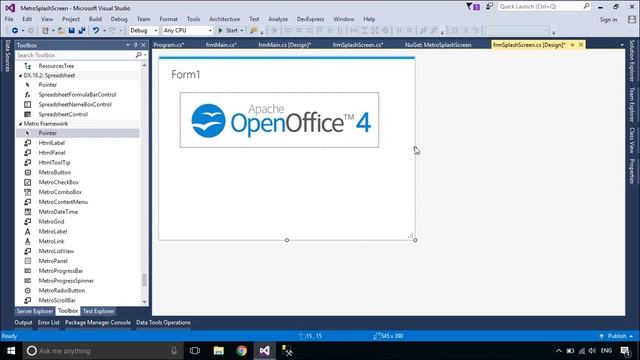This screenshot has height=360, width=640.
Task: Switch to the frmMain.cs [Design] tab
Action: pyautogui.click(x=284, y=45)
